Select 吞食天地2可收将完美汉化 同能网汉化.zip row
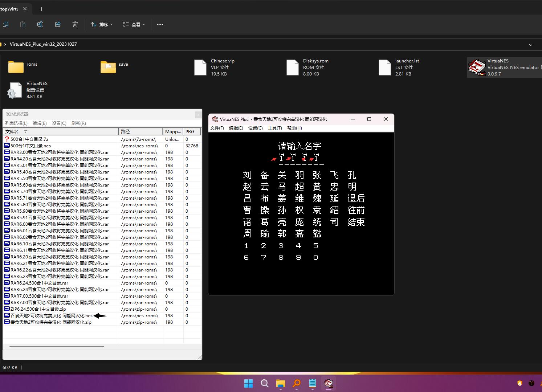Image resolution: width=542 pixels, height=392 pixels. coord(102,322)
